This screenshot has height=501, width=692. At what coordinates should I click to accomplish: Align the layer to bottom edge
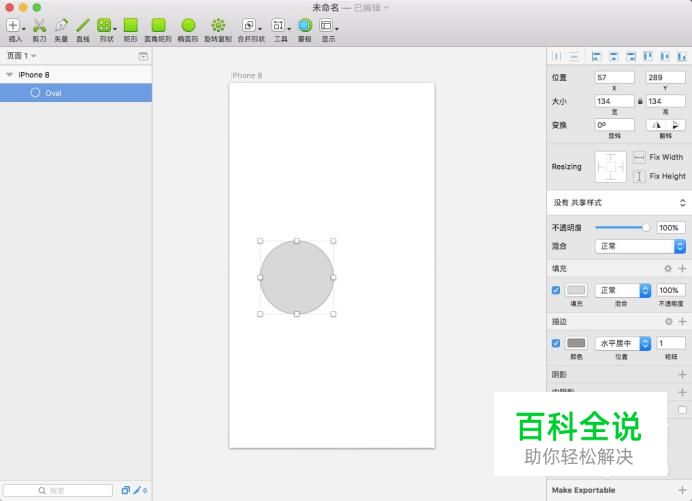(x=682, y=56)
